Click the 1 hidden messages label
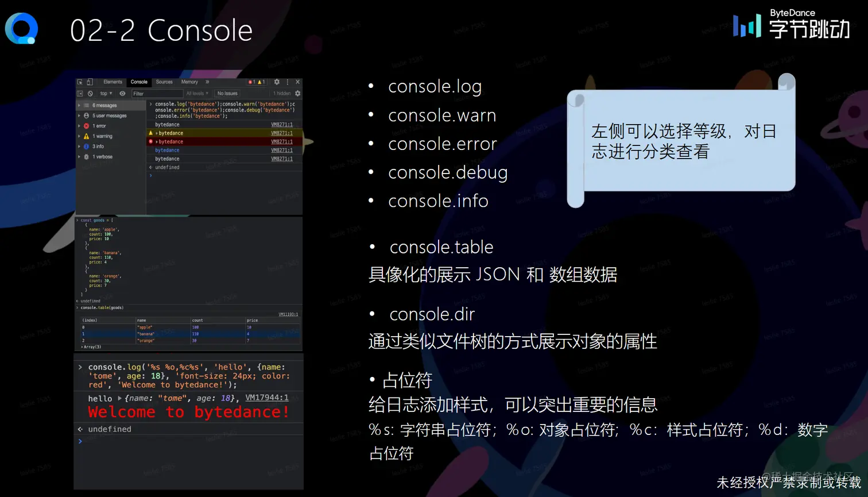Viewport: 868px width, 497px height. pos(282,93)
